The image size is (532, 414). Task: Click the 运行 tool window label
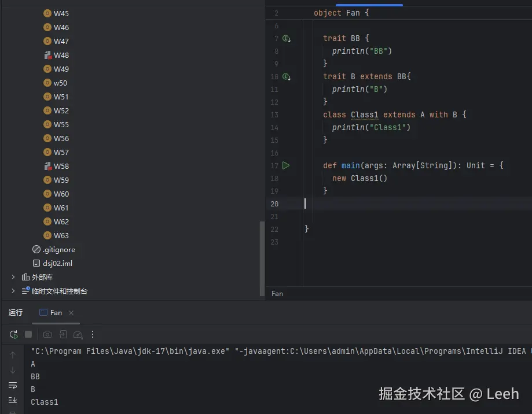(x=15, y=312)
